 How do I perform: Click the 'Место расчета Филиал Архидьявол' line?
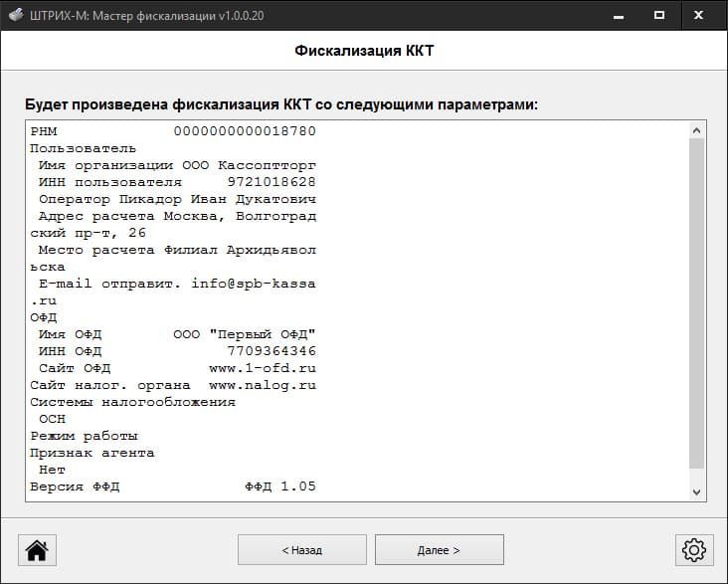pyautogui.click(x=177, y=250)
